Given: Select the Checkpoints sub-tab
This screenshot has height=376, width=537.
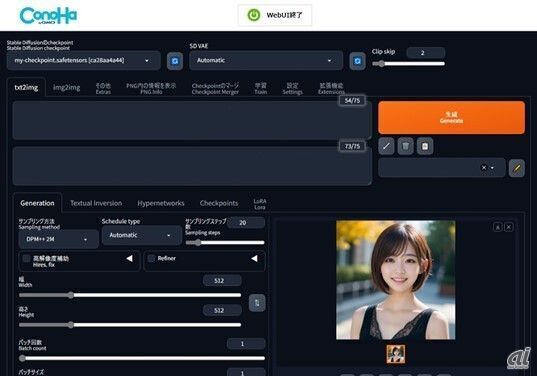Looking at the screenshot, I should point(219,203).
